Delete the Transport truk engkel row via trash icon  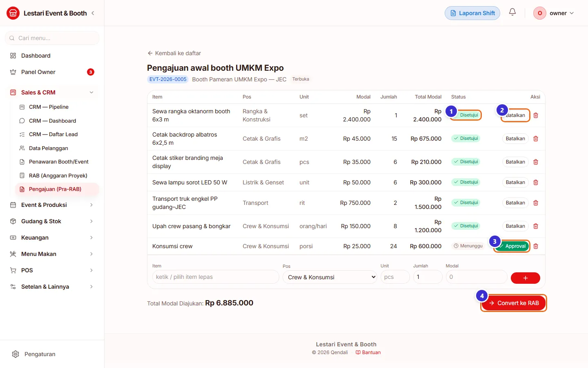click(536, 203)
